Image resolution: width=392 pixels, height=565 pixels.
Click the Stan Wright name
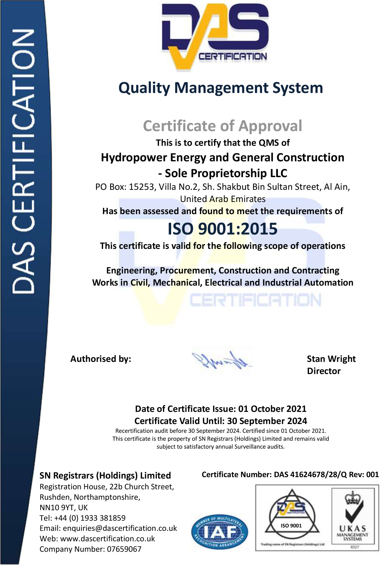pos(331,359)
